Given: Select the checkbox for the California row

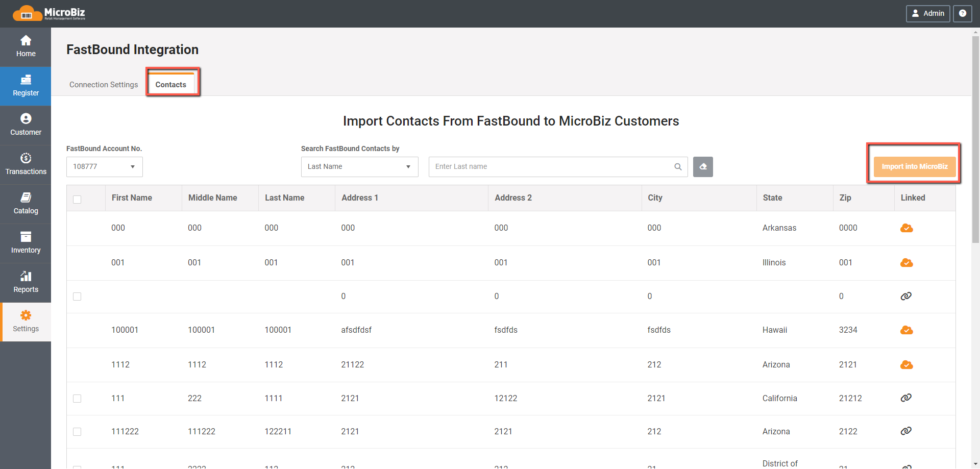Looking at the screenshot, I should [77, 399].
